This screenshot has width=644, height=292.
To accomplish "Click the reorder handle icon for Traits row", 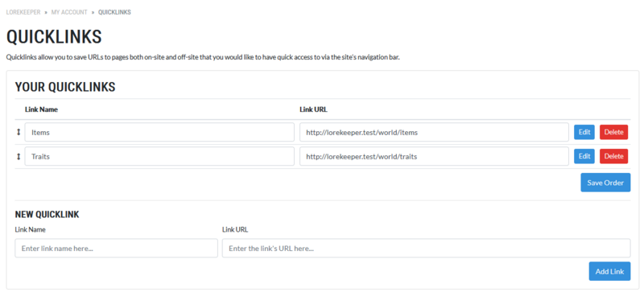I will (x=18, y=157).
